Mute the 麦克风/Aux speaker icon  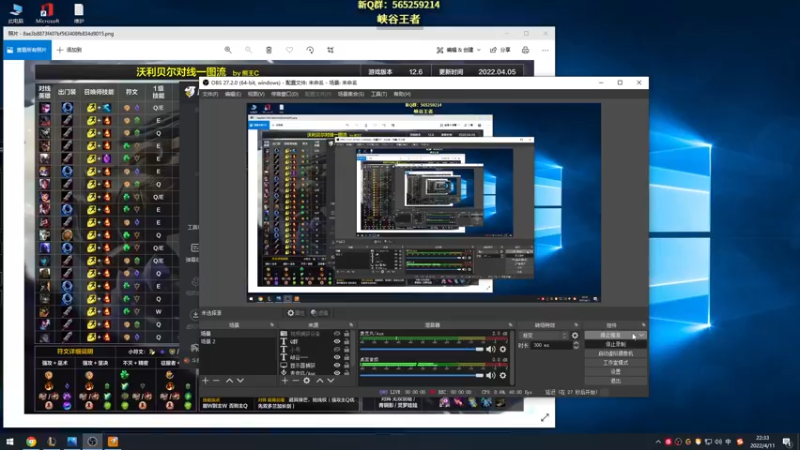(490, 349)
